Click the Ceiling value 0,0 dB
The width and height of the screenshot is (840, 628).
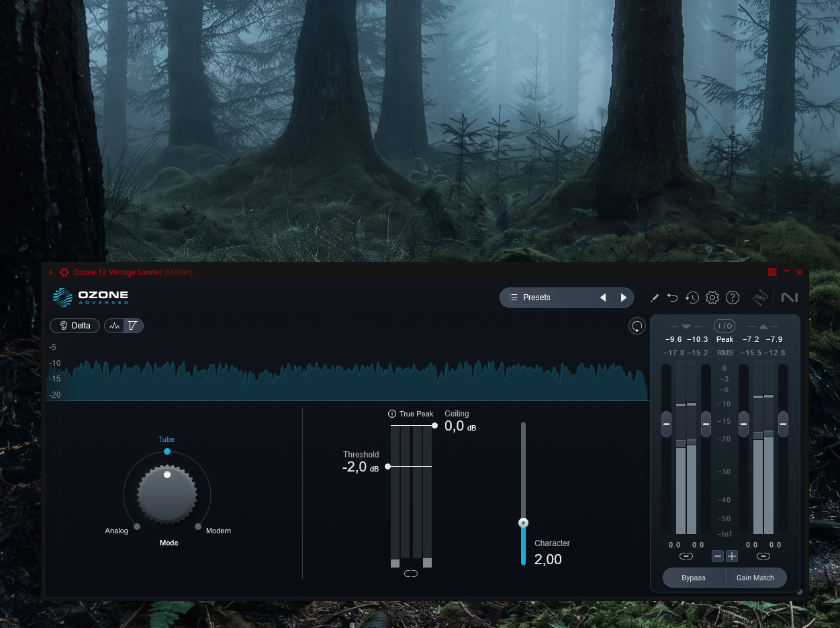pos(460,426)
